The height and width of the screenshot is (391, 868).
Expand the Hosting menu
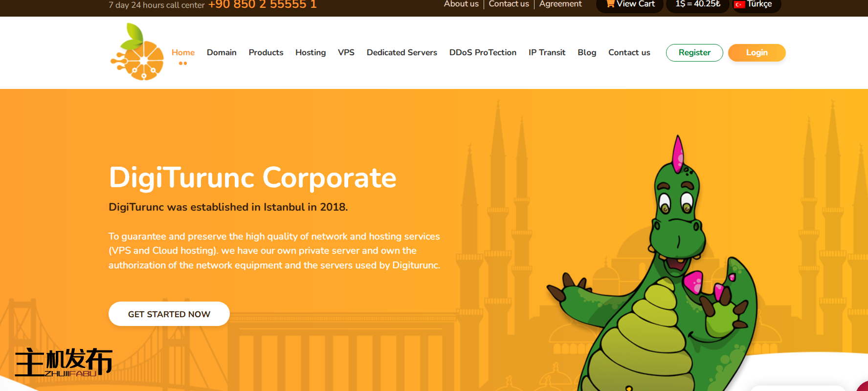coord(311,52)
